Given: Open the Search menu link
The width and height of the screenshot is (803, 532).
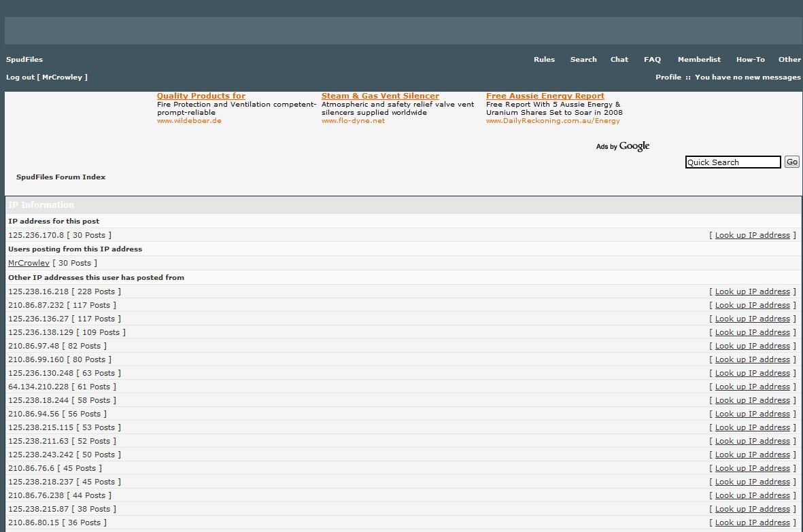Looking at the screenshot, I should click(583, 60).
